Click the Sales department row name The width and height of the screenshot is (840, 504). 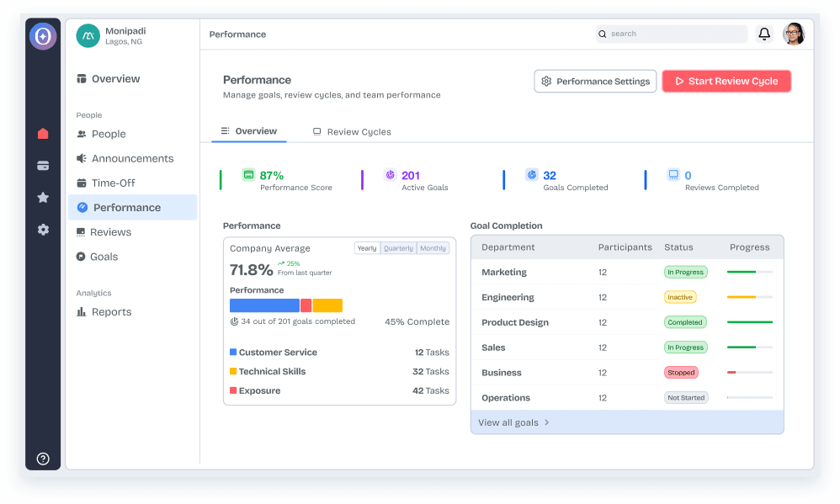tap(493, 347)
